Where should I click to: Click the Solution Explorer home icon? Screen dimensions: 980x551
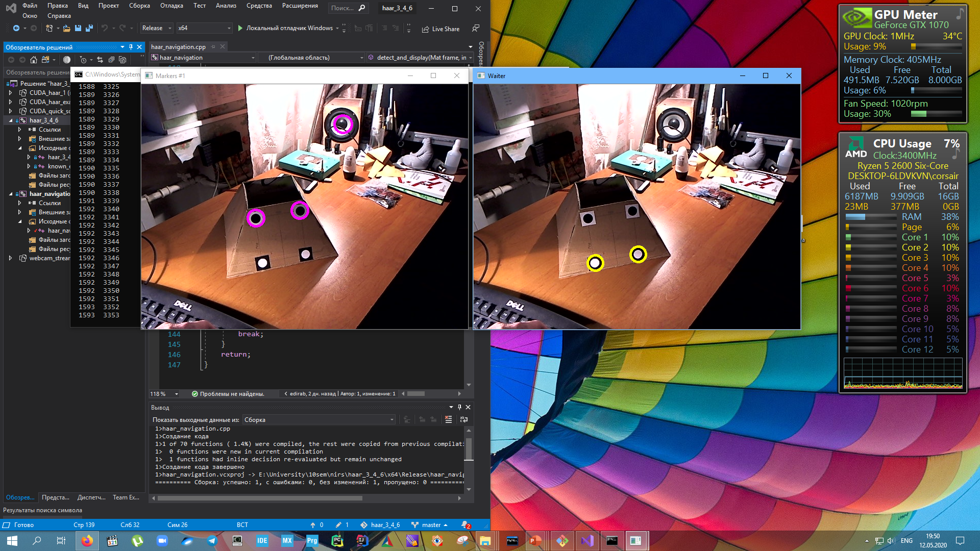point(34,60)
